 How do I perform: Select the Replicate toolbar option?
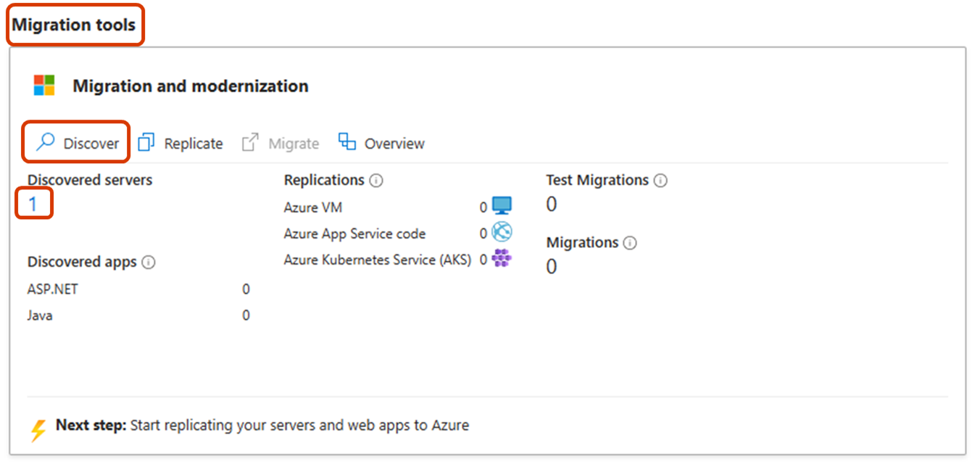click(x=193, y=144)
